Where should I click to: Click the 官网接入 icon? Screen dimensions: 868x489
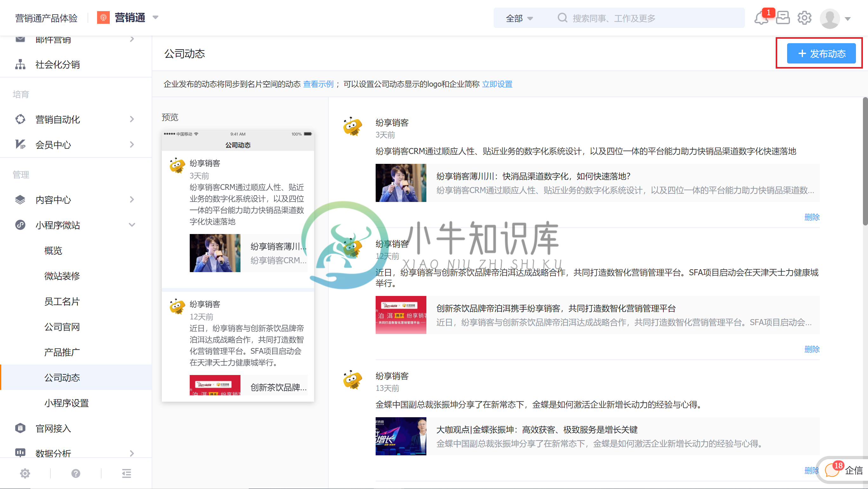point(20,428)
